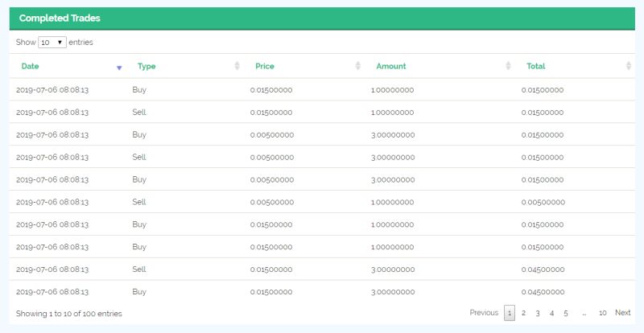Go to page 4 of trades
Viewport: 644px width, 333px height.
click(551, 313)
